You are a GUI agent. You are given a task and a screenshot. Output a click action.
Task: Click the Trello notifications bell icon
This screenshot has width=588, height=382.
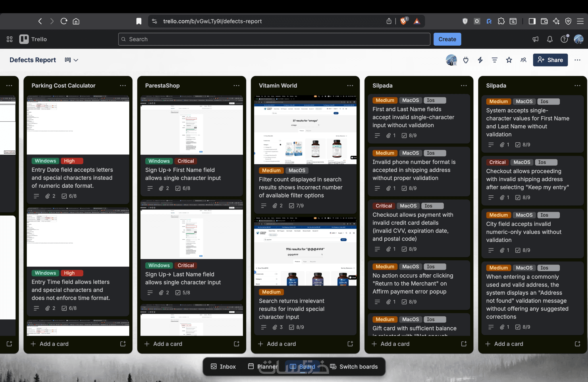(550, 39)
